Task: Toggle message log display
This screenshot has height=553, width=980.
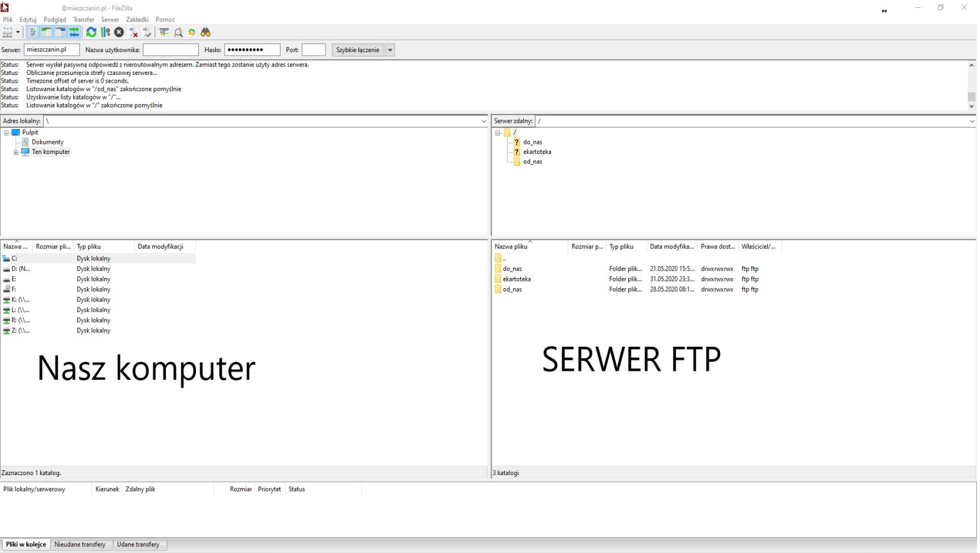Action: pos(33,32)
